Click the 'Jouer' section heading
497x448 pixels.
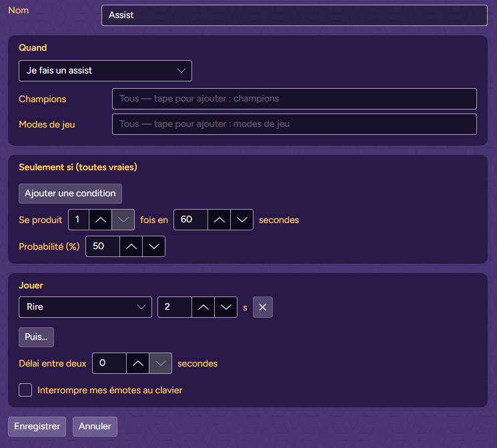point(31,286)
